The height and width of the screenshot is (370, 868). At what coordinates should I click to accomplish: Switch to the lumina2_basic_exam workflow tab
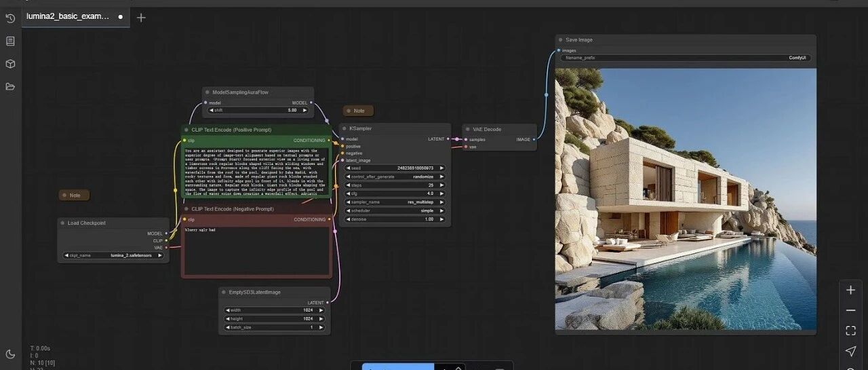[68, 16]
